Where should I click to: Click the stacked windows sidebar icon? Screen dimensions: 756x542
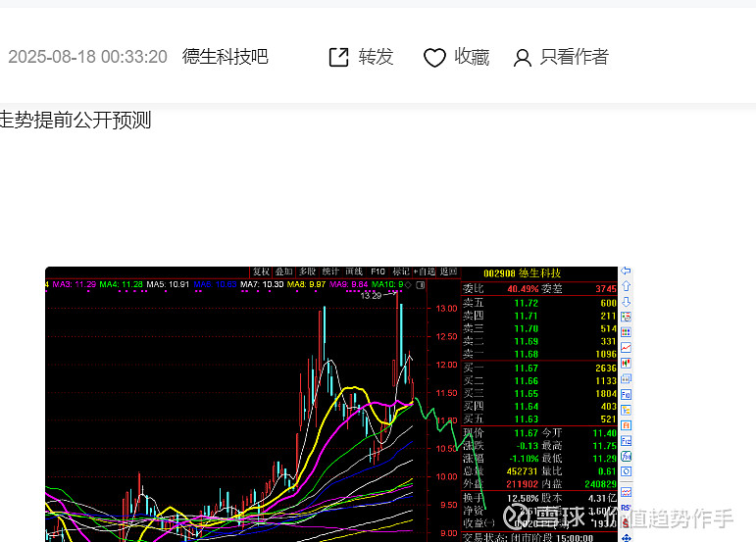626,378
